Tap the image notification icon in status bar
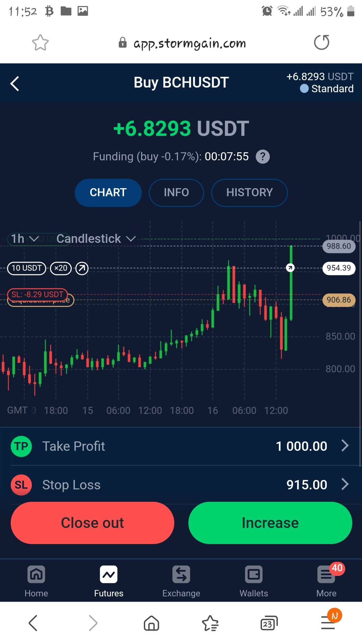Screen dimensions: 362x644 pos(83,11)
